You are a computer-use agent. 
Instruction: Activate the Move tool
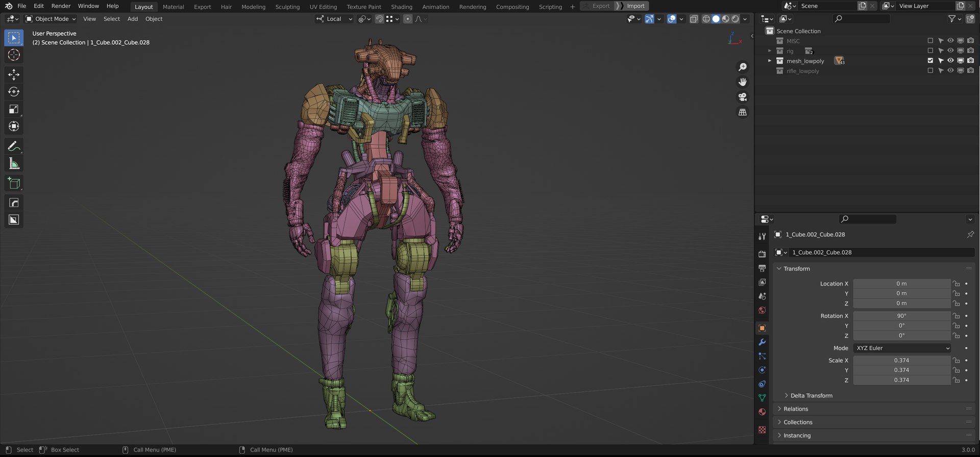click(x=14, y=74)
